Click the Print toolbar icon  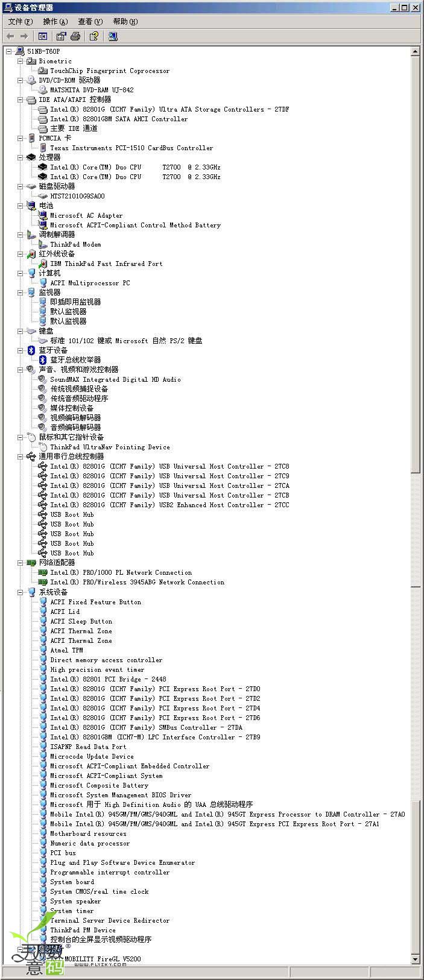[x=75, y=37]
